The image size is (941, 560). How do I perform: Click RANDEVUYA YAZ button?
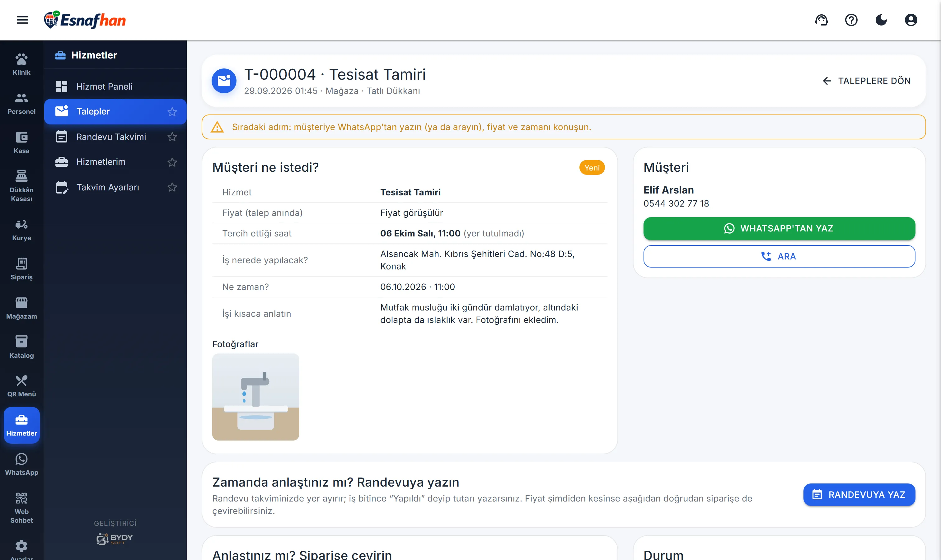pos(859,494)
